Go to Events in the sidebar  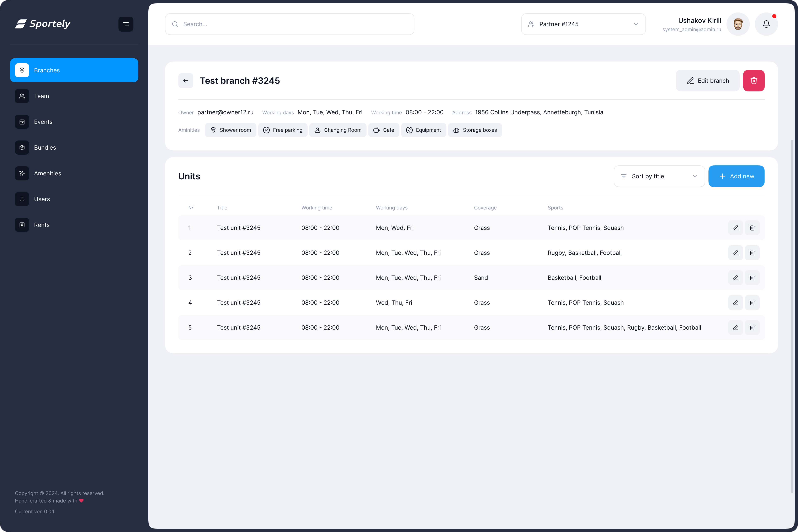[x=43, y=122]
